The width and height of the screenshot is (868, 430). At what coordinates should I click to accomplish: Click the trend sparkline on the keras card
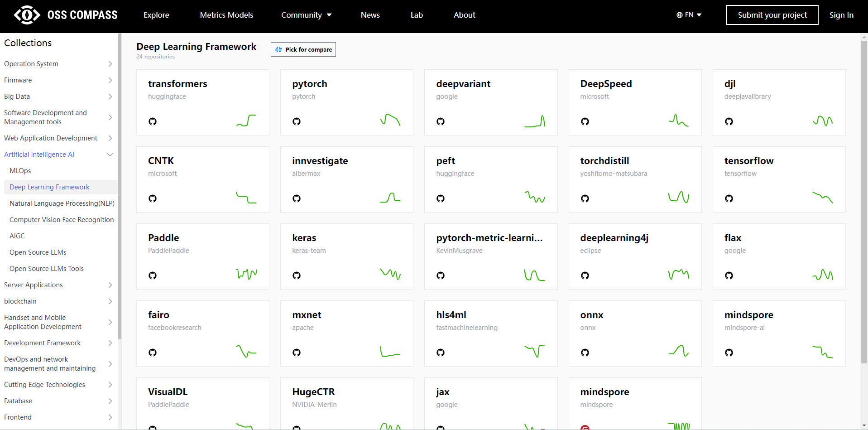click(x=390, y=274)
